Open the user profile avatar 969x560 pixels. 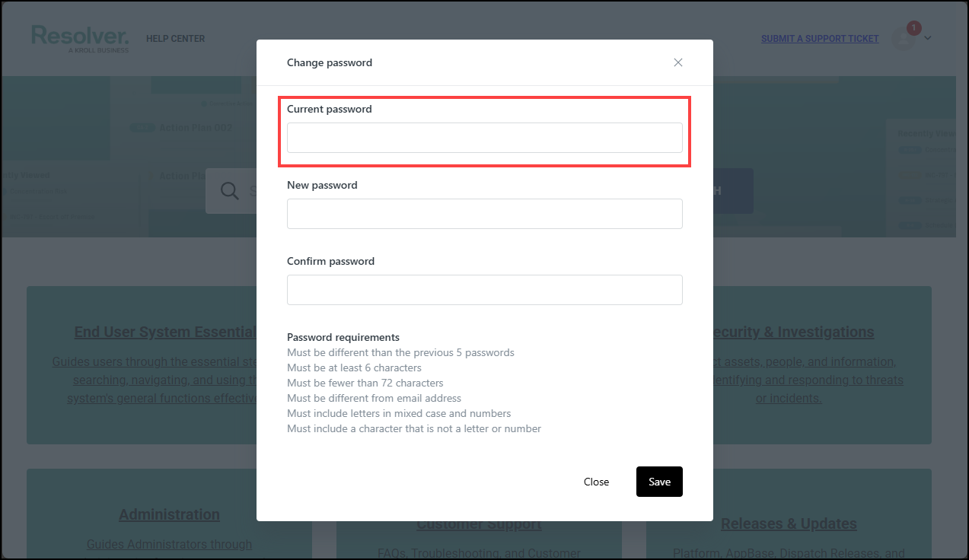pyautogui.click(x=905, y=38)
